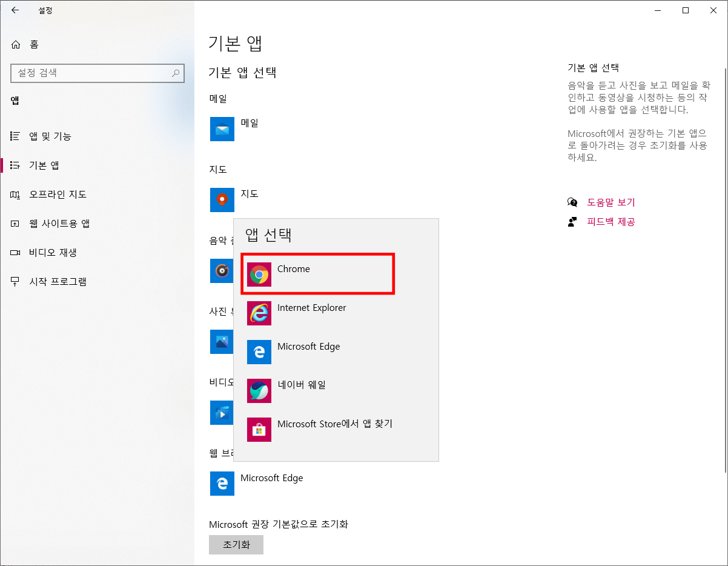This screenshot has width=728, height=566.
Task: Open 도움말 보기 link
Action: (x=611, y=202)
